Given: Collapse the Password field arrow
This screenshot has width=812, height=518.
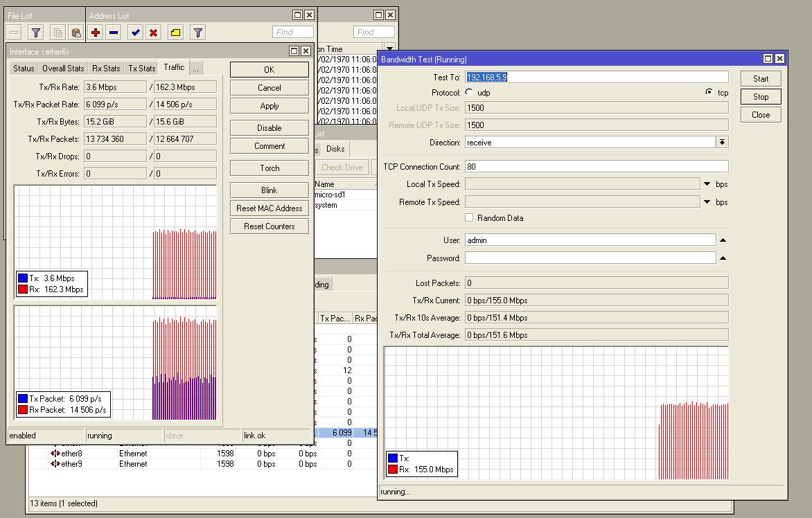Looking at the screenshot, I should tap(723, 258).
